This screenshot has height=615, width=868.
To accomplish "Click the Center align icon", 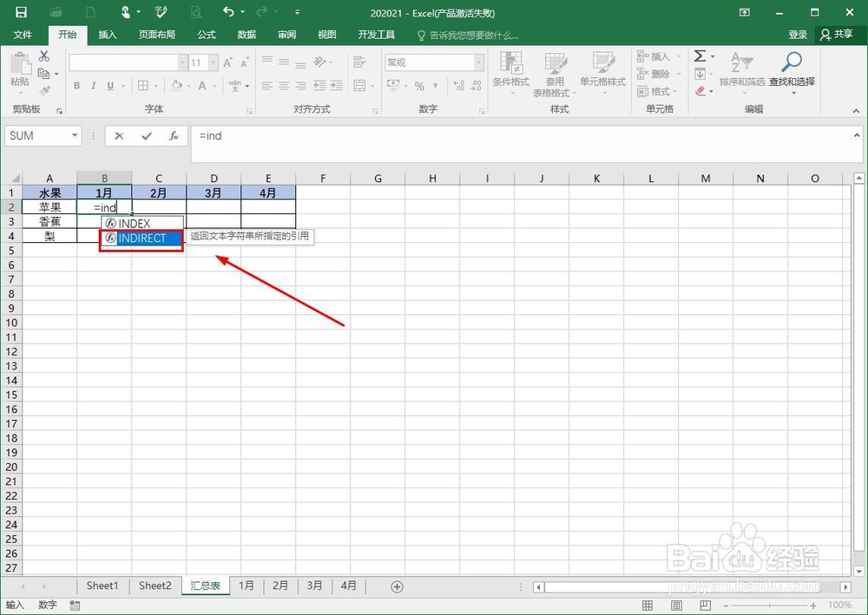I will click(284, 86).
